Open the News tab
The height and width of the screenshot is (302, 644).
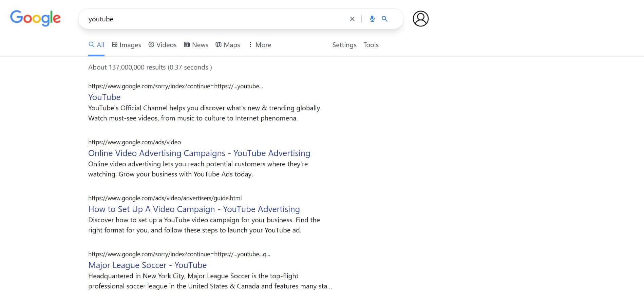coord(196,45)
